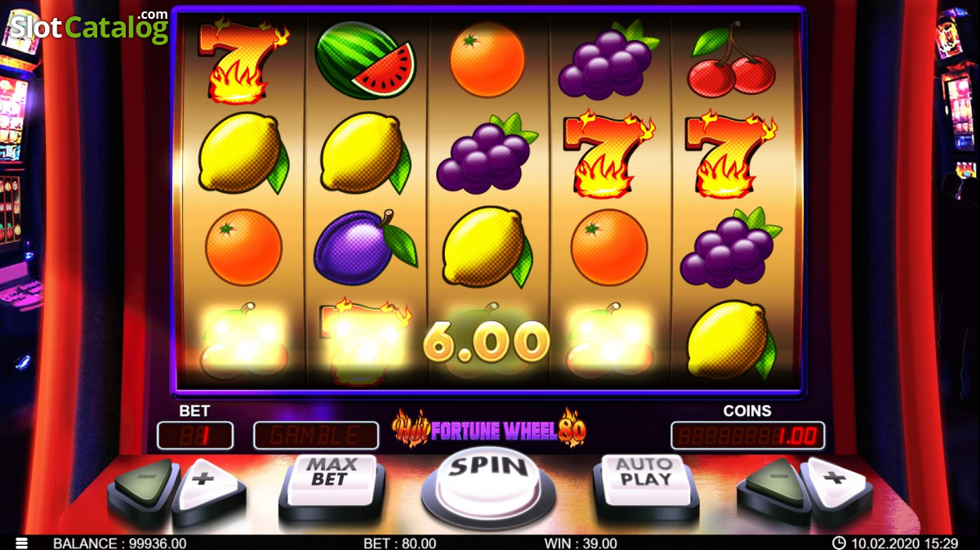Click the orange in the top row
Viewport: 980px width, 550px height.
click(x=488, y=60)
